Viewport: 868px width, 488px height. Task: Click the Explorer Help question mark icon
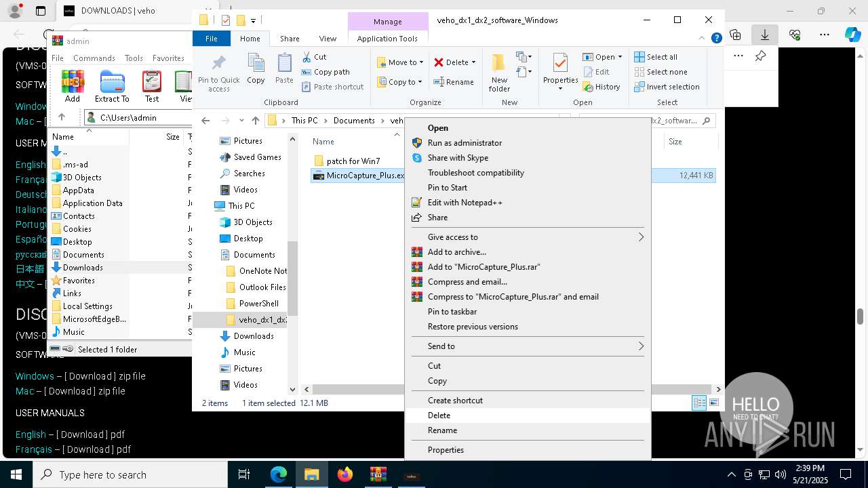click(x=716, y=39)
